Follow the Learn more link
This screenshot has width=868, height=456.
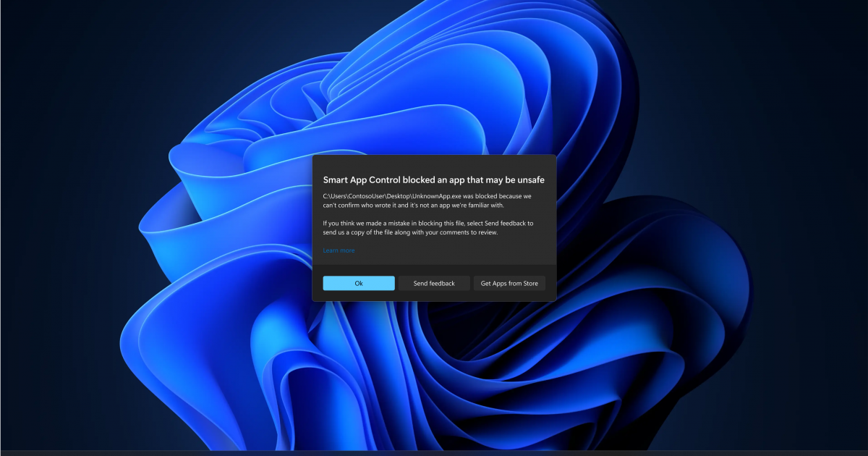[x=339, y=250]
